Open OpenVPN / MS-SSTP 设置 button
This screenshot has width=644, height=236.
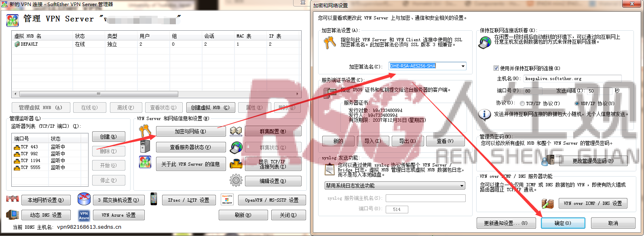coord(272,200)
